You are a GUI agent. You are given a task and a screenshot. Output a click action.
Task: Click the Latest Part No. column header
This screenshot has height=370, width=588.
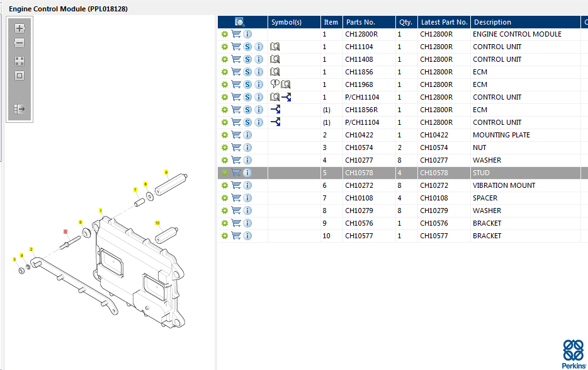(444, 22)
